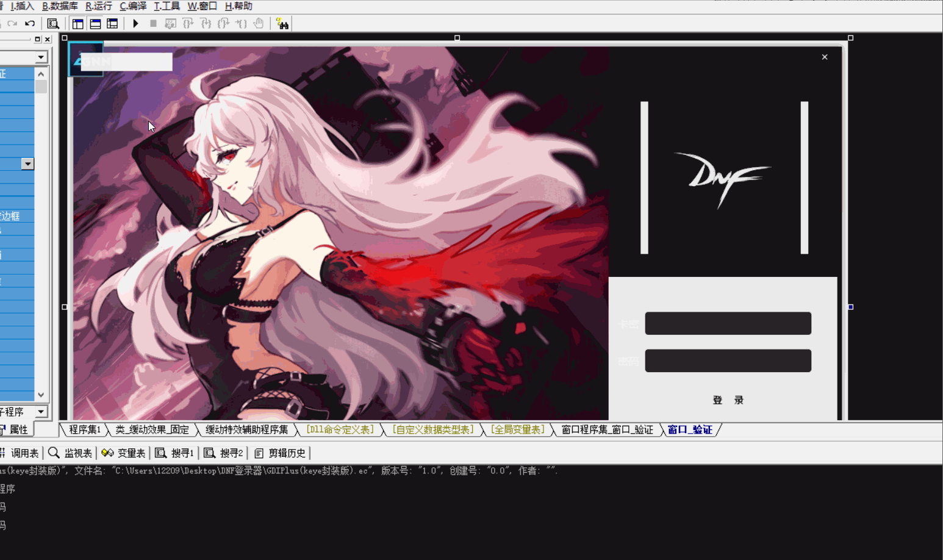The image size is (943, 560).
Task: Click the run-to-cursor braces icon
Action: tap(241, 24)
